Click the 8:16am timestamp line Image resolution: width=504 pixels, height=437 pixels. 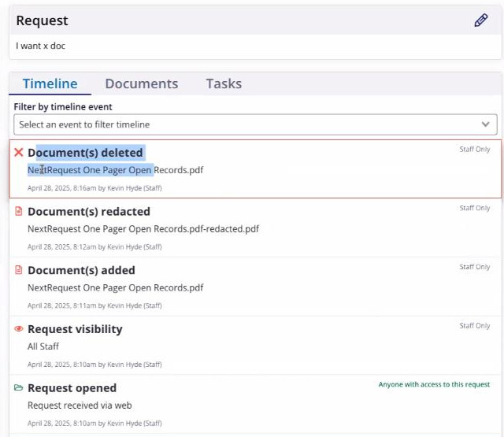pyautogui.click(x=94, y=188)
